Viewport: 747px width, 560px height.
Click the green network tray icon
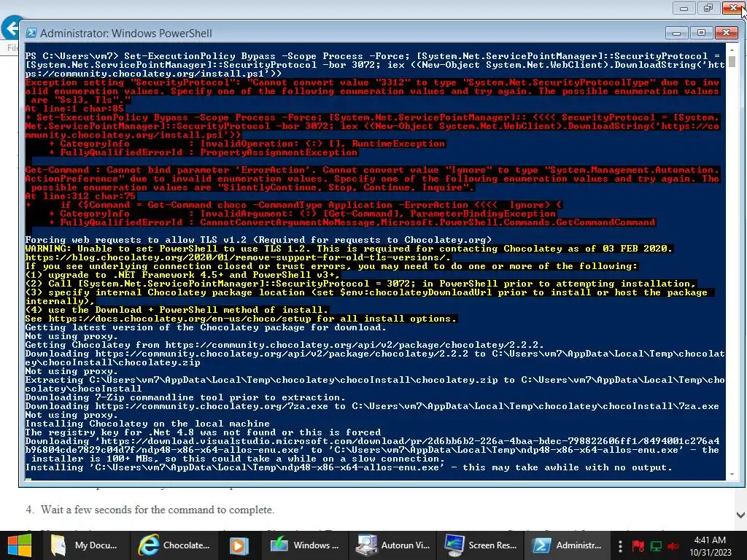[656, 545]
